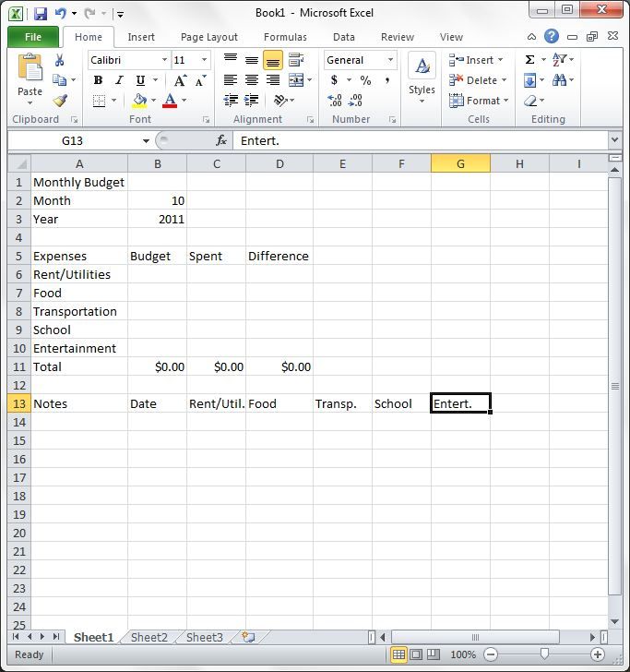Toggle Bottom Align highlighted button

[273, 60]
